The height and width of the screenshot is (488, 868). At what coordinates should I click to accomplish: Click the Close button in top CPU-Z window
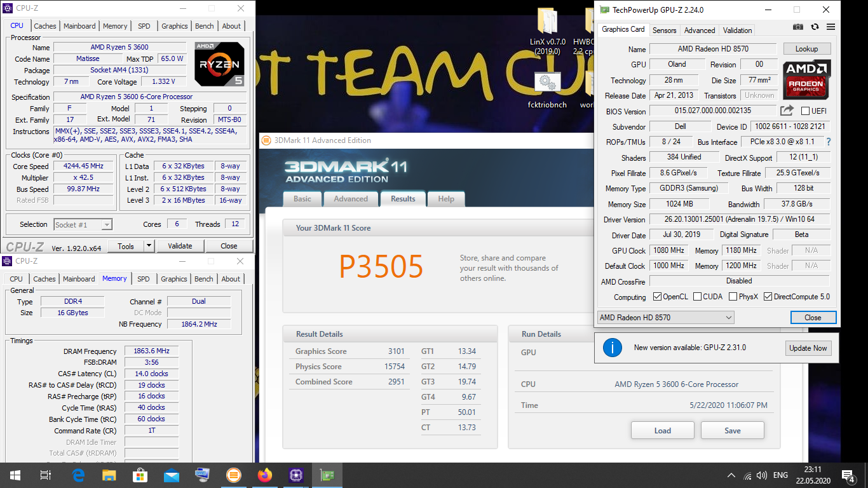[x=229, y=246]
